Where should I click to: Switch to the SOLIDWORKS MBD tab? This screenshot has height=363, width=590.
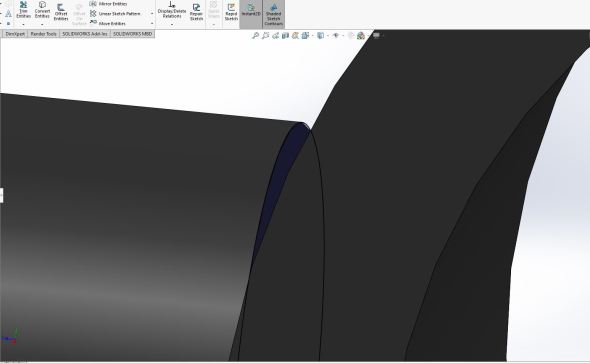(x=132, y=34)
